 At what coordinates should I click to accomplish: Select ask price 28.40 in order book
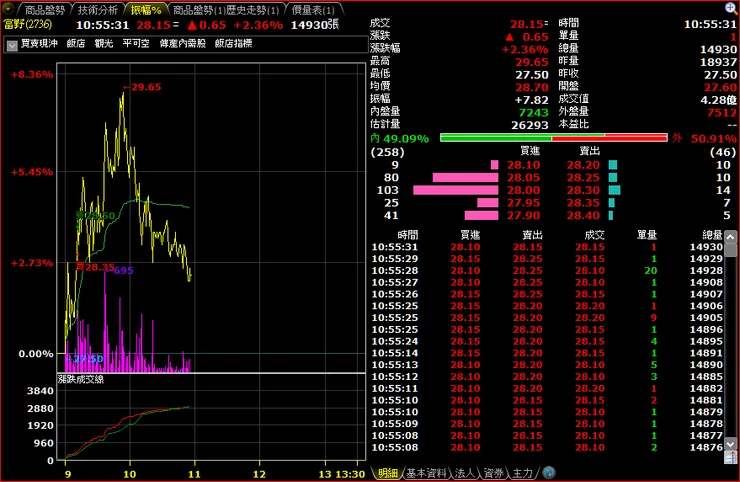[x=583, y=216]
